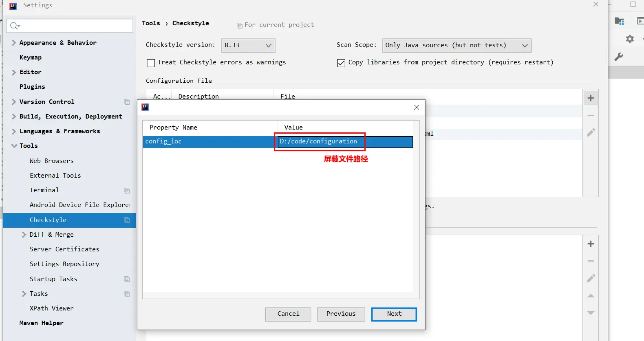Select Terminal settings

(x=44, y=190)
